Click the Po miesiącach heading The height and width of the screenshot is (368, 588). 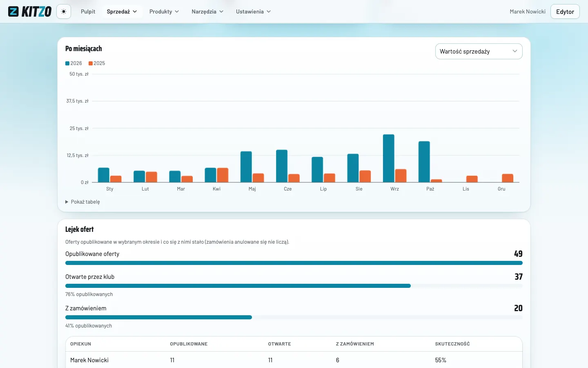84,49
